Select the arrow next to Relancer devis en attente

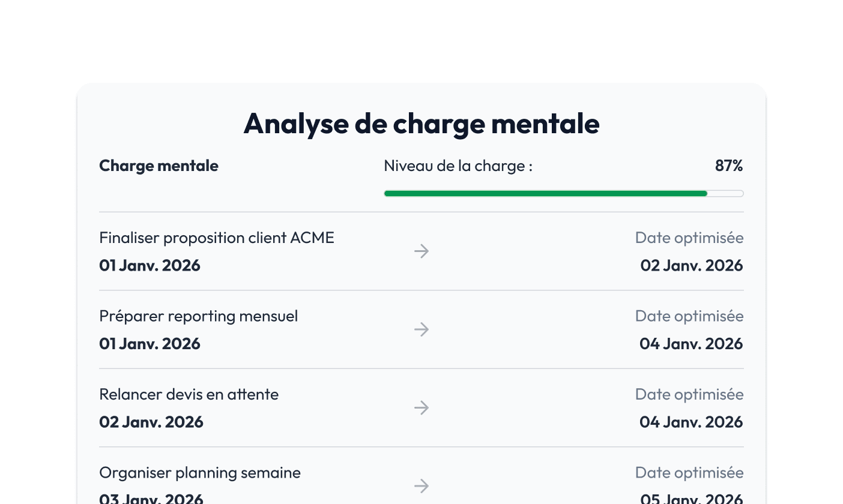[x=421, y=408]
